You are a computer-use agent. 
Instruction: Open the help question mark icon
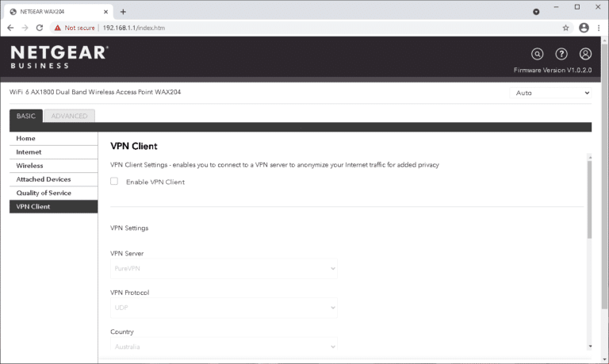point(561,54)
